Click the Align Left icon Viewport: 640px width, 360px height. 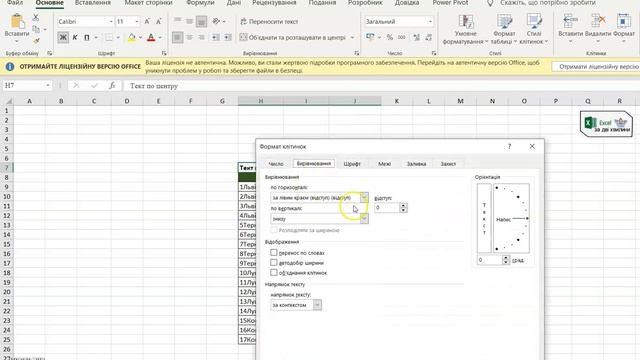point(178,38)
